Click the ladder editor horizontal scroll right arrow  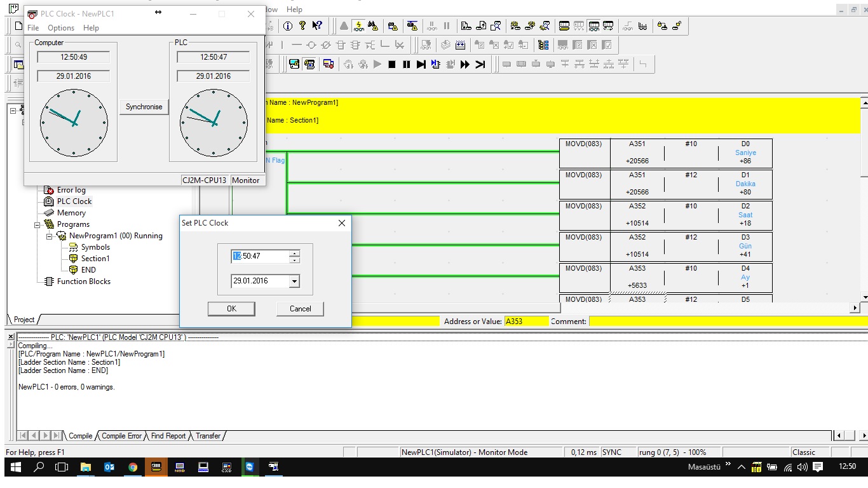[x=855, y=308]
